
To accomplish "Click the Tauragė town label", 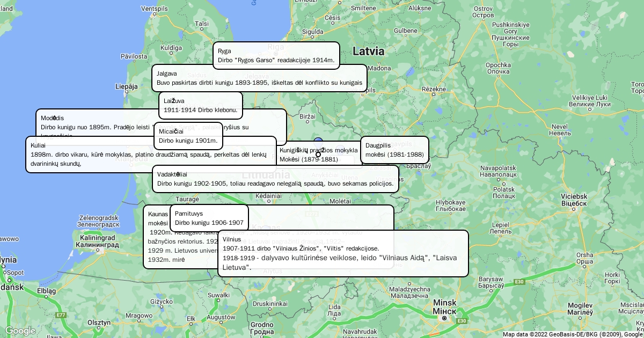I will tap(187, 199).
